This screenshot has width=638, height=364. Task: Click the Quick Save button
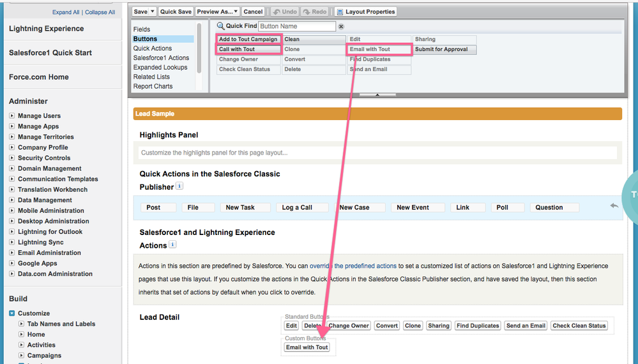(x=176, y=11)
